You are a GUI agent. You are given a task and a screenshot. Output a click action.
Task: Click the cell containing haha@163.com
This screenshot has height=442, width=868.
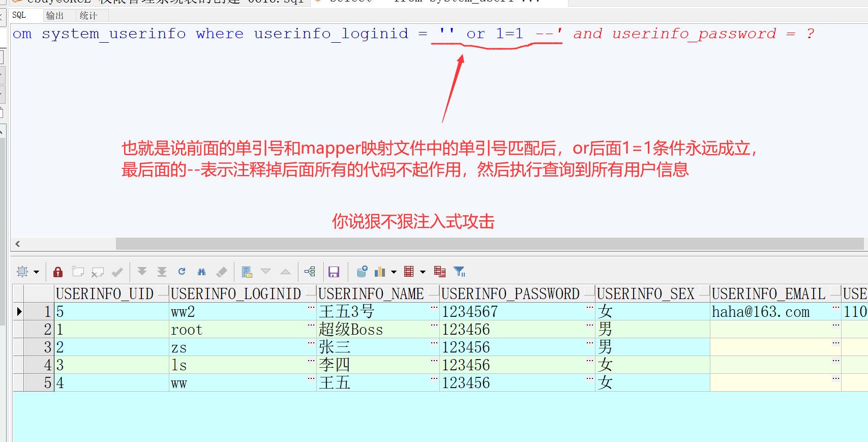pyautogui.click(x=775, y=311)
